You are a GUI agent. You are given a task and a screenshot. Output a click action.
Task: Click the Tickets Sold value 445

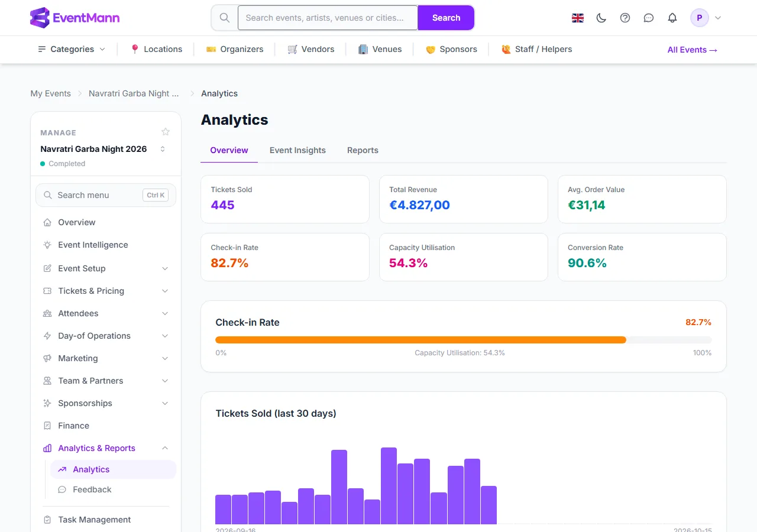(x=222, y=205)
